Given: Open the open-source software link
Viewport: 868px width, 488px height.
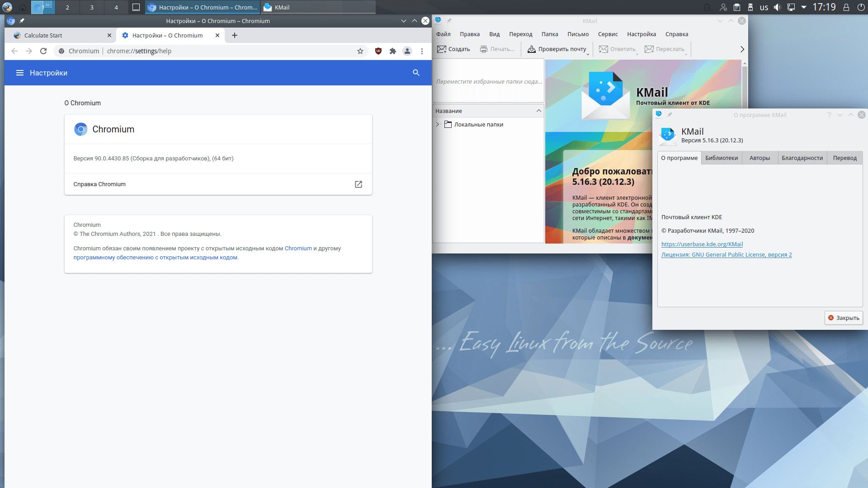Looking at the screenshot, I should [156, 258].
